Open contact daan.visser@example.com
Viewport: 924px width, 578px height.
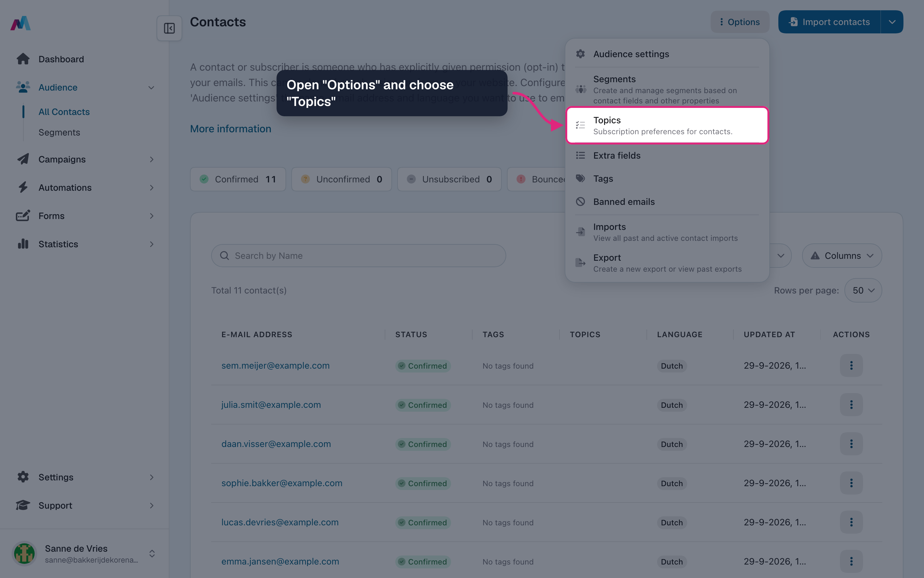(x=276, y=444)
